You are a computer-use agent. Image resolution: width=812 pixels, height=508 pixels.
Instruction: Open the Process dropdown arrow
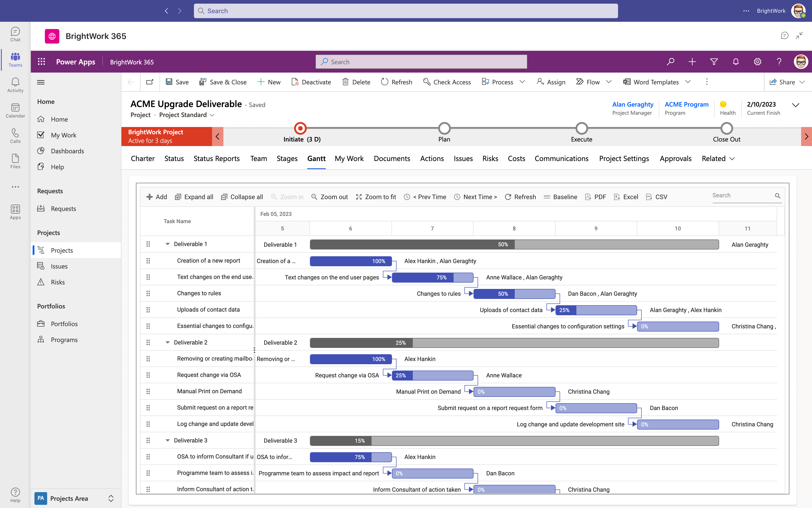(522, 82)
